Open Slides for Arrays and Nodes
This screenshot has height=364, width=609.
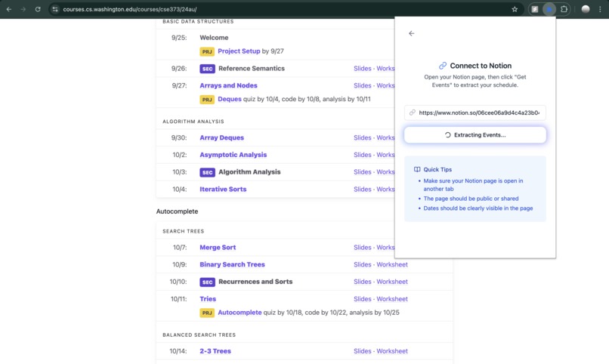pyautogui.click(x=363, y=86)
